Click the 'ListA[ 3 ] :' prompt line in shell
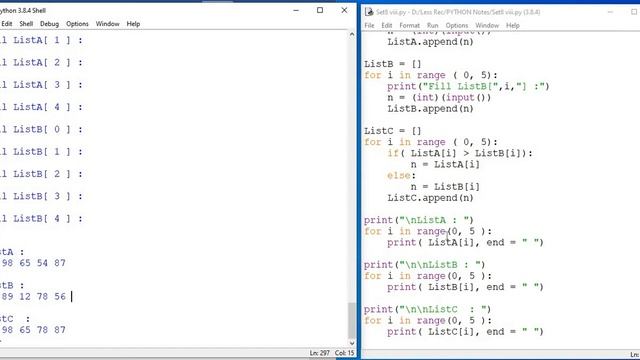The image size is (640, 360). [x=41, y=85]
